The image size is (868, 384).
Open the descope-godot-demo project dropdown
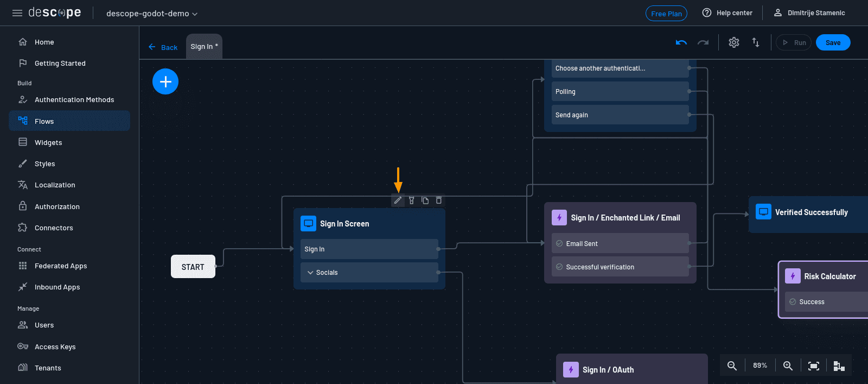(x=152, y=14)
